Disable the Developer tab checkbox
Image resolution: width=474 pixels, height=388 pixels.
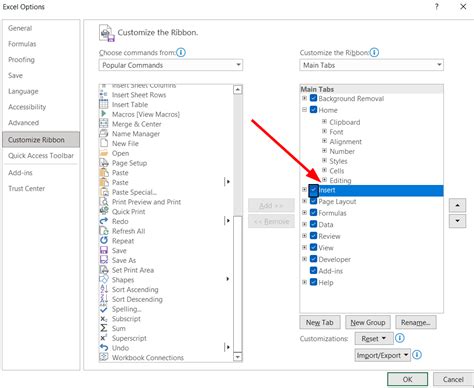(313, 259)
